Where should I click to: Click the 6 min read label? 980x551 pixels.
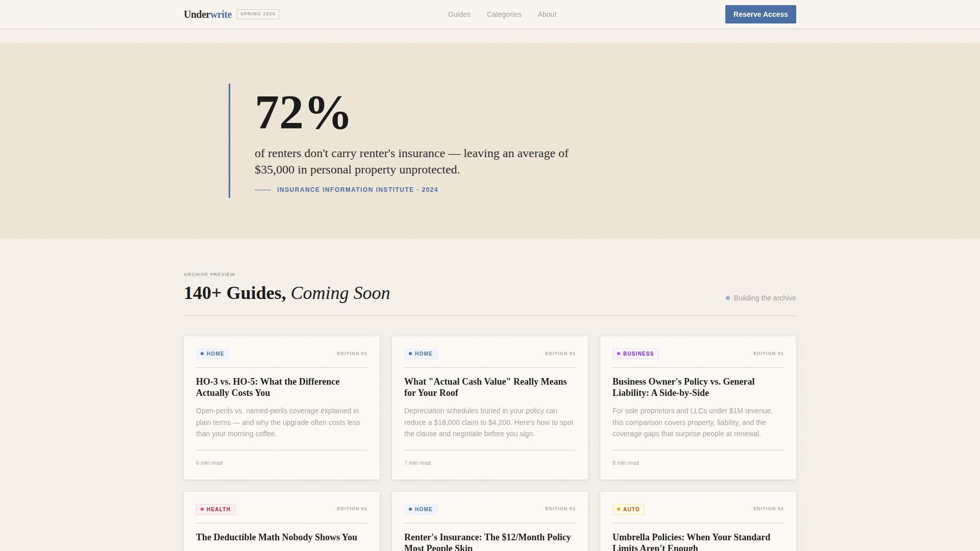[x=209, y=463]
